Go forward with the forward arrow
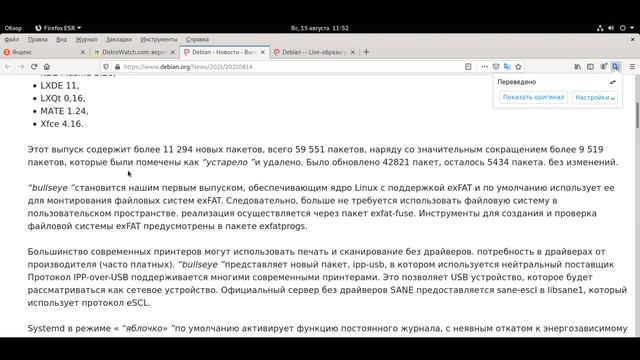Screen dimensions: 640x360 (21, 67)
